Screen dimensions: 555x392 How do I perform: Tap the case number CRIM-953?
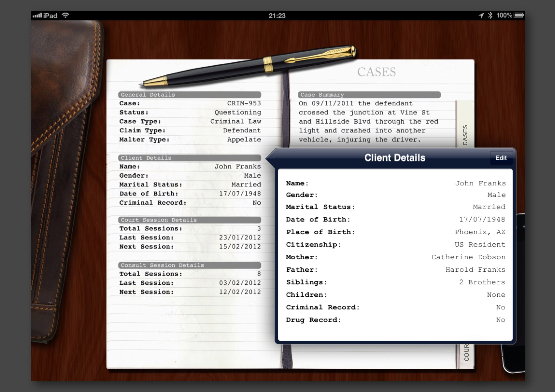(x=244, y=103)
